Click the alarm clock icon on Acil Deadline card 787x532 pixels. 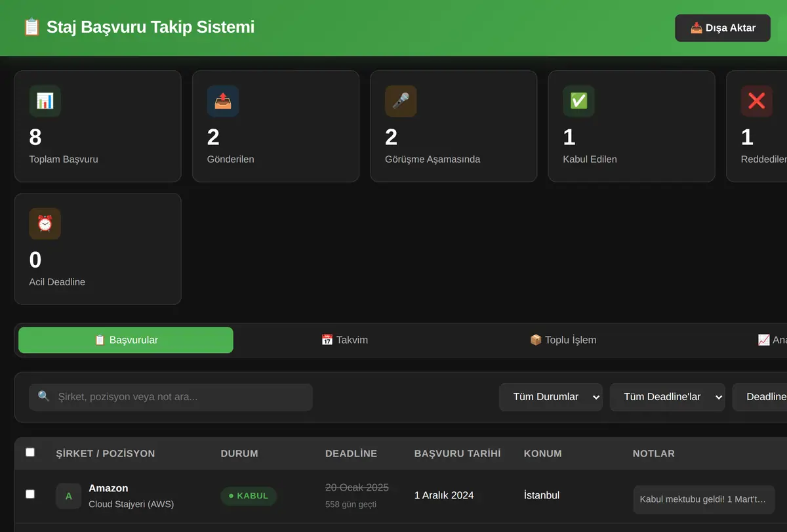click(x=45, y=224)
